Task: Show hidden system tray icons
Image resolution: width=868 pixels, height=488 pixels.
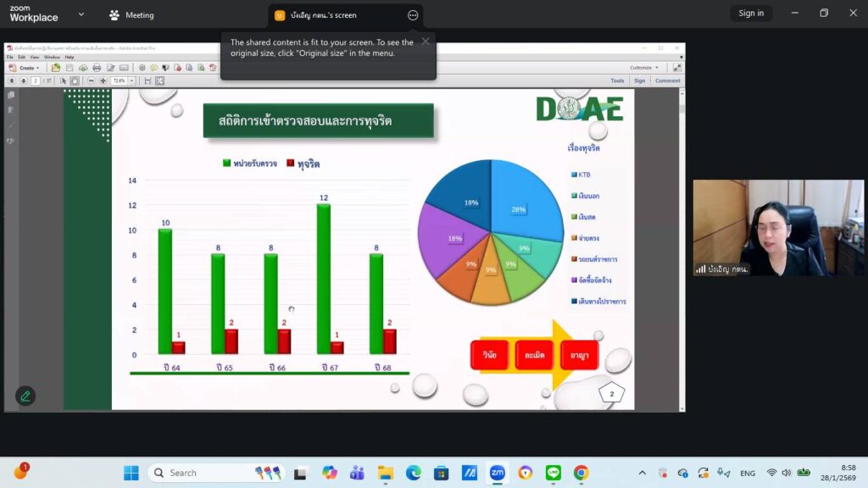Action: pos(642,473)
